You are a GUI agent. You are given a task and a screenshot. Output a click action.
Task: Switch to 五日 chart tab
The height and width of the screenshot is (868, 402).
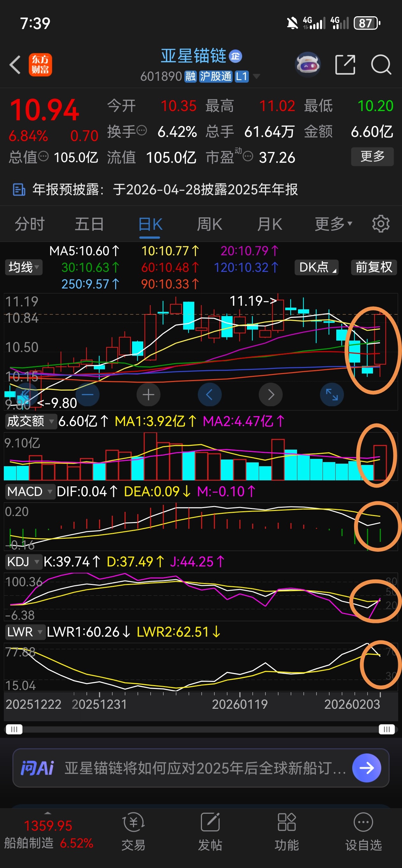(x=89, y=224)
